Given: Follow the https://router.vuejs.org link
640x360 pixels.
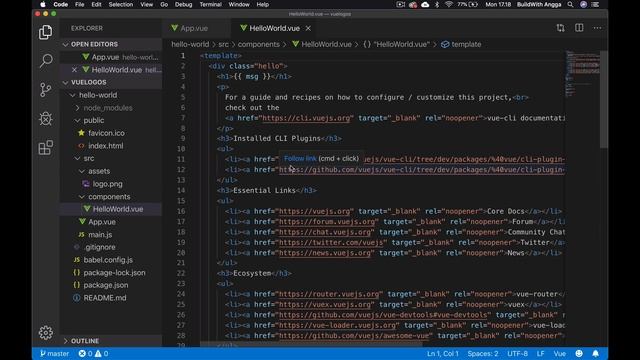Looking at the screenshot, I should click(x=329, y=294).
